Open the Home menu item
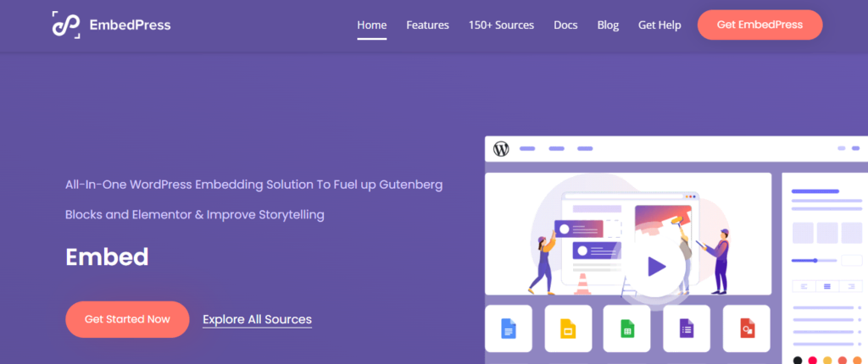 click(x=371, y=25)
